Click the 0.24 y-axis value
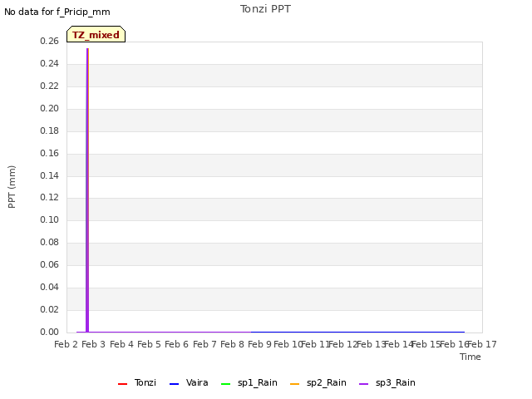Screen dimensions: 532x399 (x=50, y=63)
